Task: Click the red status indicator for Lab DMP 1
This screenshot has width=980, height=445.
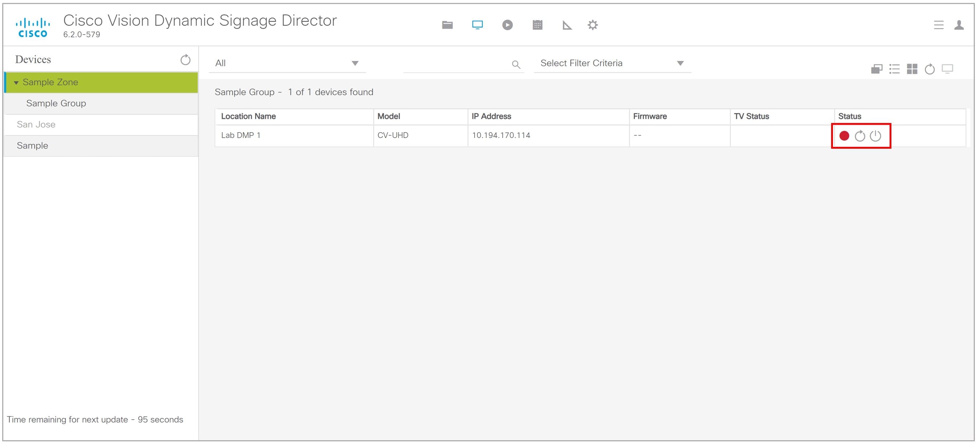Action: [844, 135]
